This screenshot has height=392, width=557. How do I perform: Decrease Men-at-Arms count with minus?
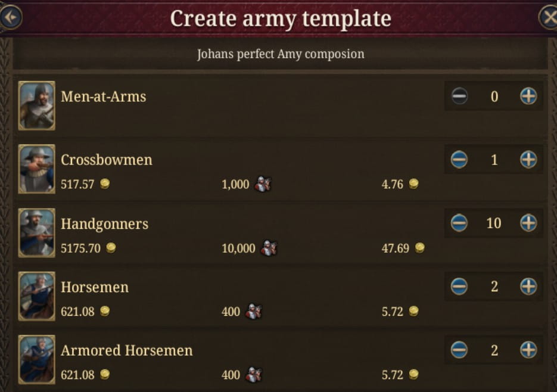(459, 96)
